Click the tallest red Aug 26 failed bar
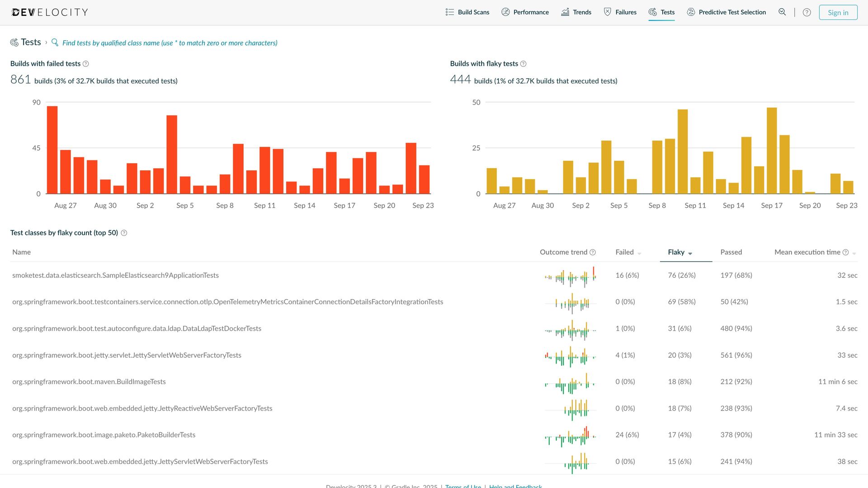The height and width of the screenshot is (488, 868). point(52,149)
